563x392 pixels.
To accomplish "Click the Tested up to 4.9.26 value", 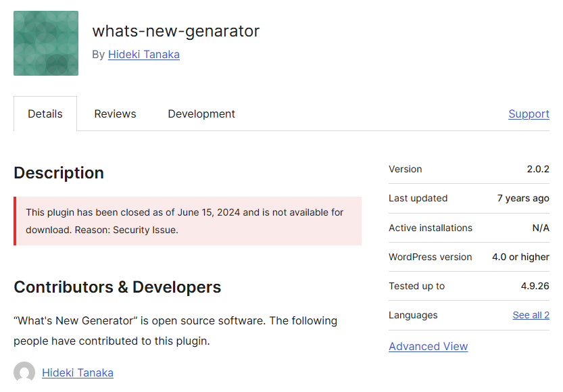I will [535, 286].
